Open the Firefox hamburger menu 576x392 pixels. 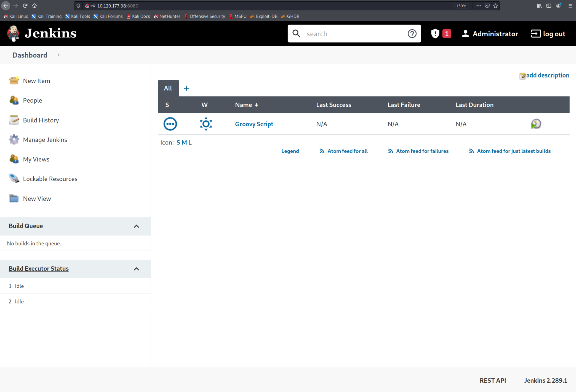pos(570,6)
